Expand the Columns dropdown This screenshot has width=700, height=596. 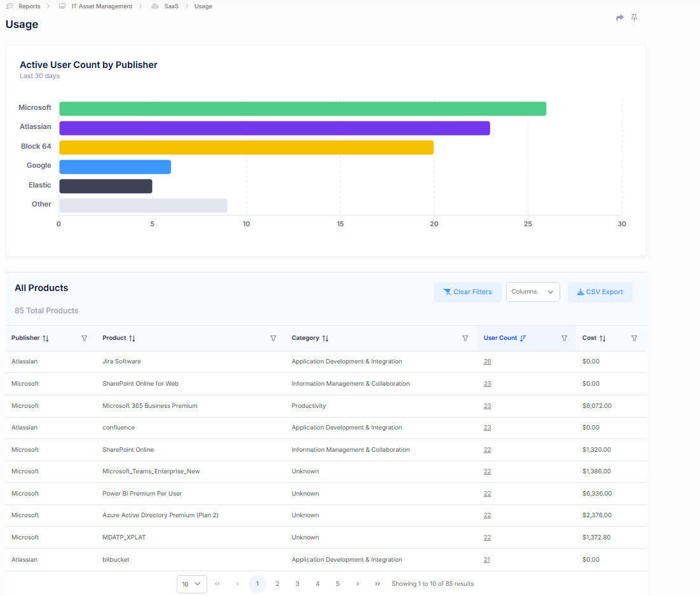point(533,292)
